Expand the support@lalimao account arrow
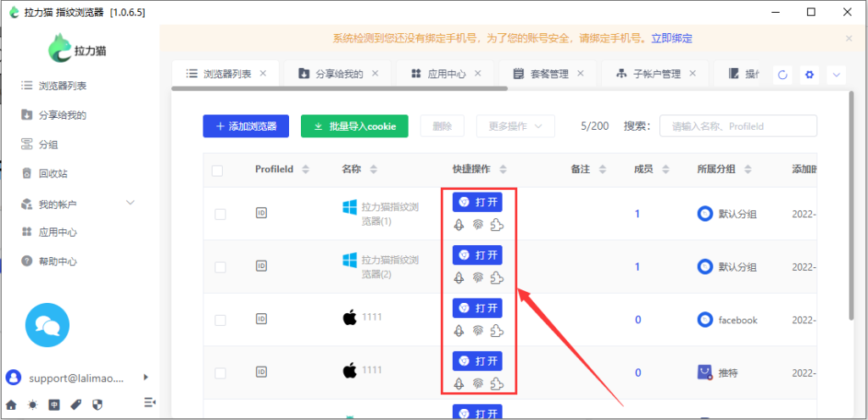Image resolution: width=868 pixels, height=420 pixels. (146, 378)
